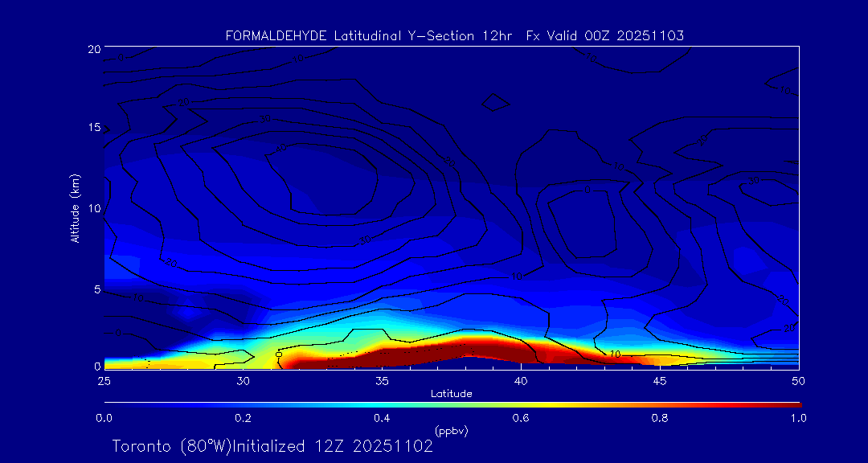Click the Altitude (km) axis label
This screenshot has width=868, height=463.
pos(76,207)
